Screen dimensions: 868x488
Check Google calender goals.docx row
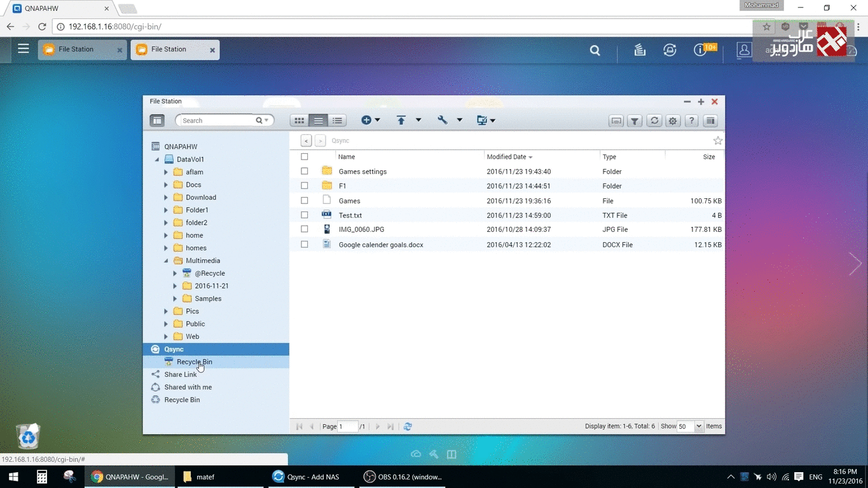tap(305, 245)
